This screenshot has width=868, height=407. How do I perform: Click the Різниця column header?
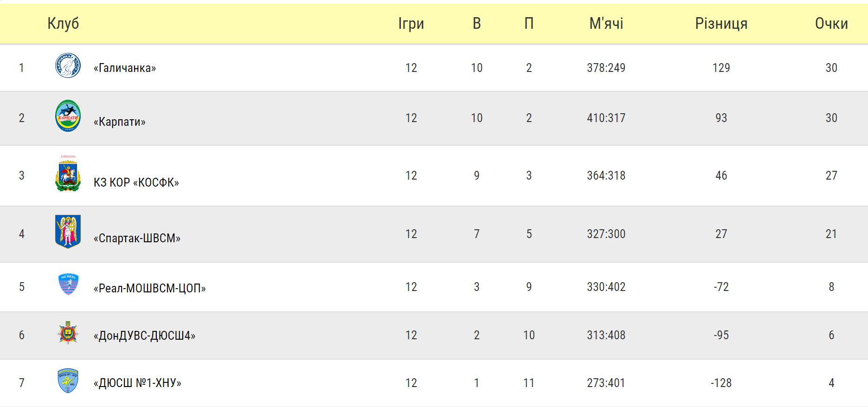(x=721, y=23)
